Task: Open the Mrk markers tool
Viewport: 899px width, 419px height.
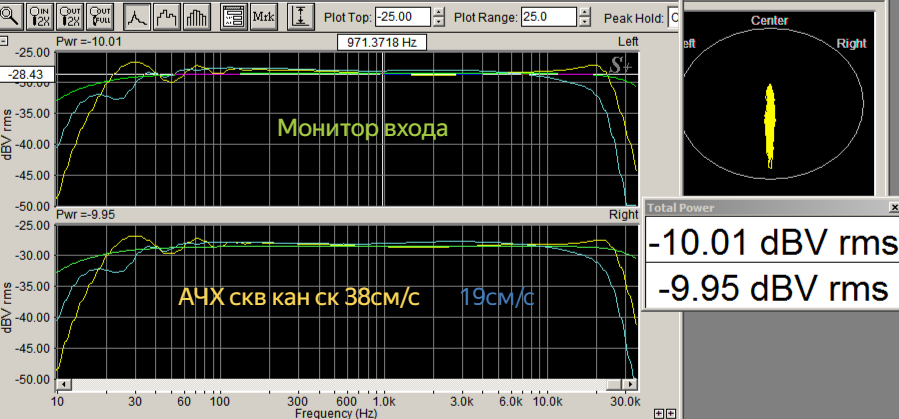Action: 263,16
